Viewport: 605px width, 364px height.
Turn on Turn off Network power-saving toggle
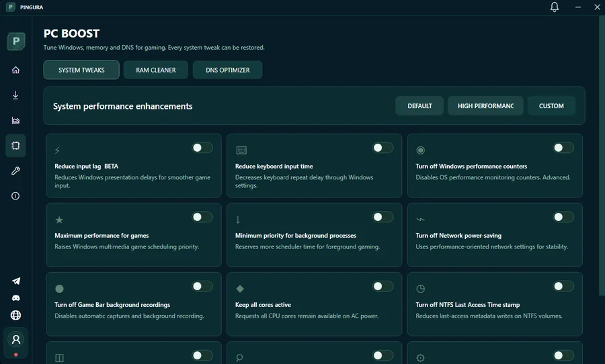coord(563,217)
